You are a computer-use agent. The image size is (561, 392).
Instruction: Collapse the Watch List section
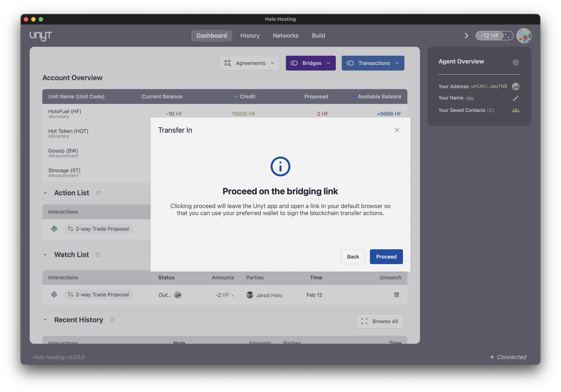(45, 255)
